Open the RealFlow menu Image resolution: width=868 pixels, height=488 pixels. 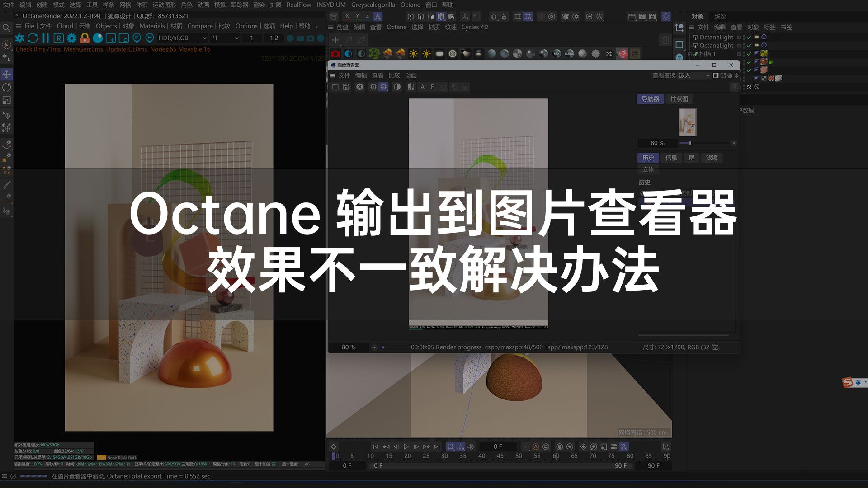coord(299,5)
